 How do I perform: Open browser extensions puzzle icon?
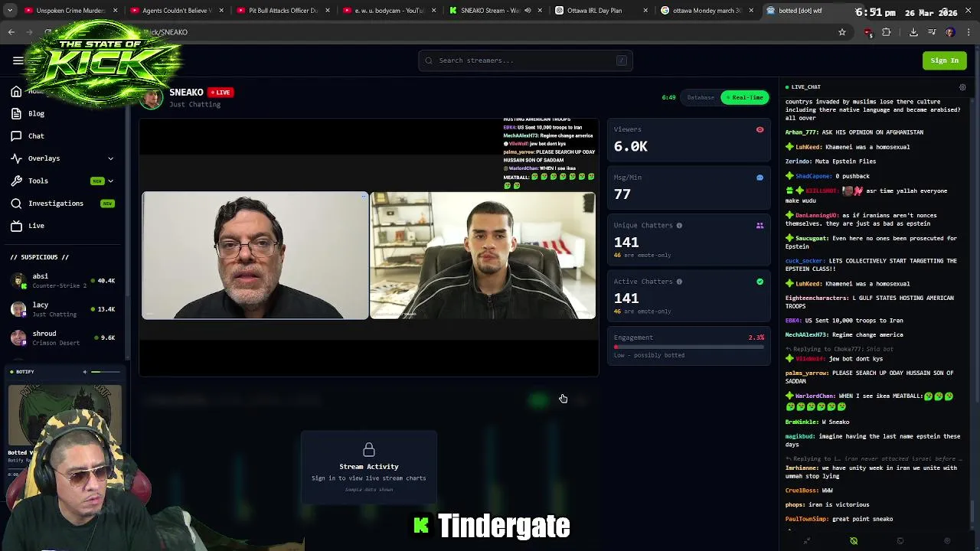coord(887,32)
